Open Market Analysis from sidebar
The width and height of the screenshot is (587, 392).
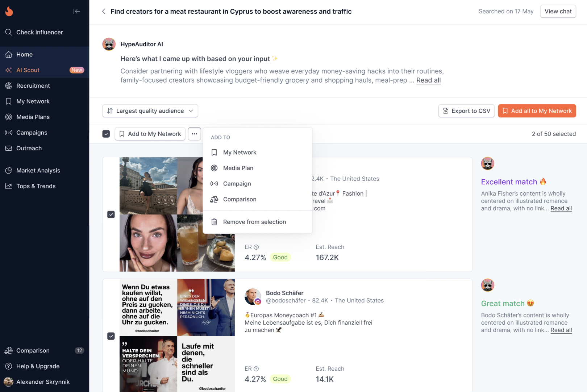click(x=38, y=170)
